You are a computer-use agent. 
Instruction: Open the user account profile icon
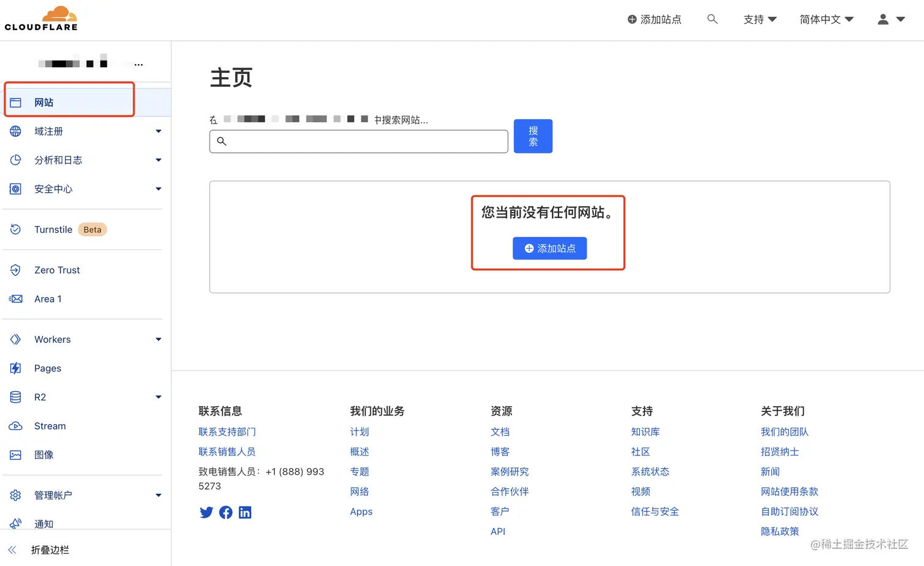pyautogui.click(x=883, y=20)
